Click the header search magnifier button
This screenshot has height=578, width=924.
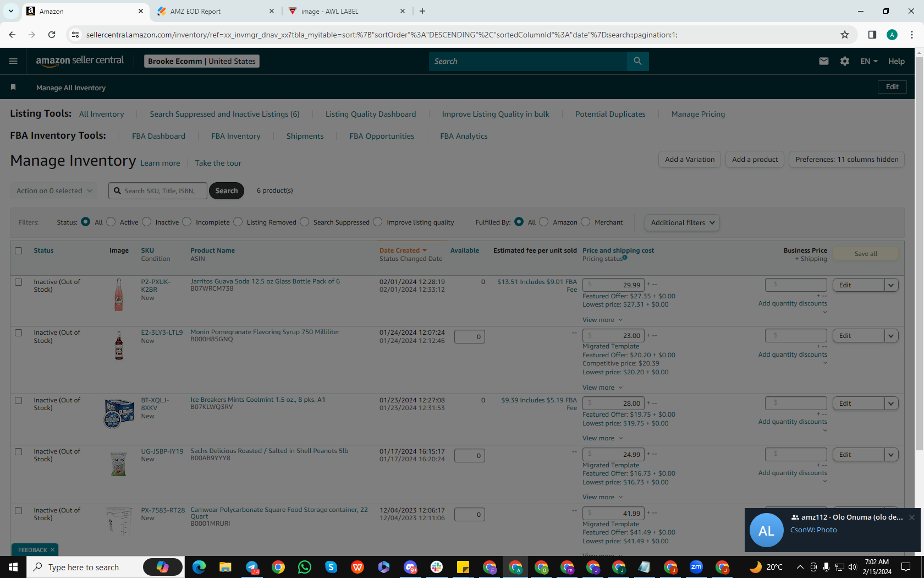pos(637,61)
